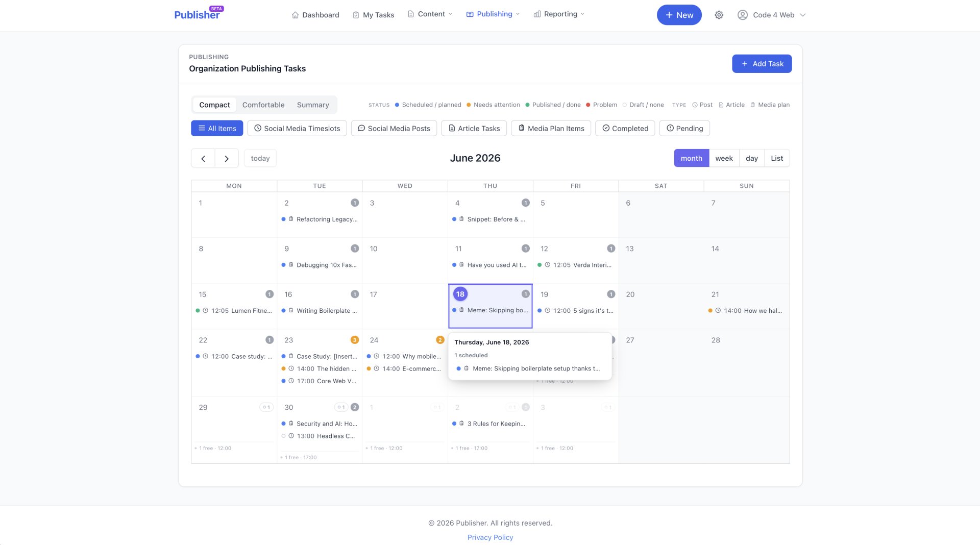Expand the Reporting menu dropdown
This screenshot has width=980, height=545.
(x=559, y=14)
